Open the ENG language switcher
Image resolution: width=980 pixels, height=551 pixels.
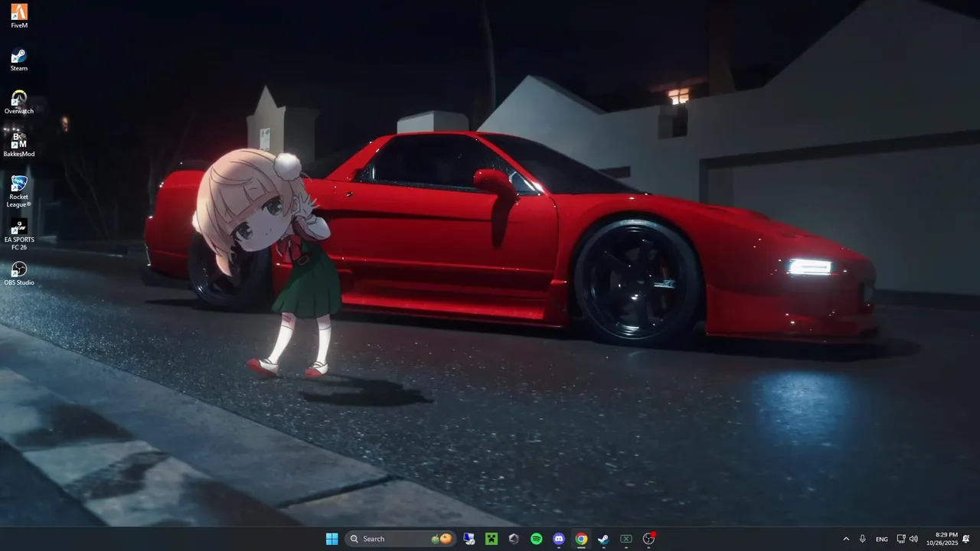coord(882,539)
